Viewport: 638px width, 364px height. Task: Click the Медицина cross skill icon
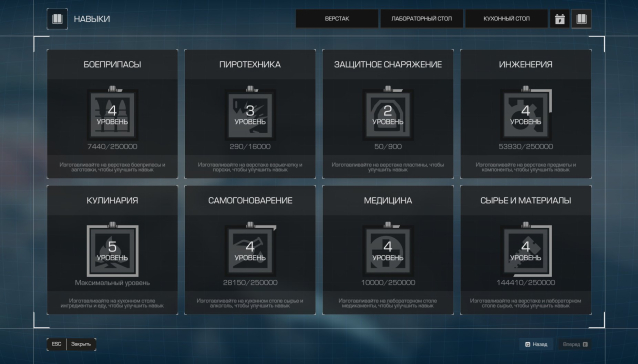click(388, 251)
